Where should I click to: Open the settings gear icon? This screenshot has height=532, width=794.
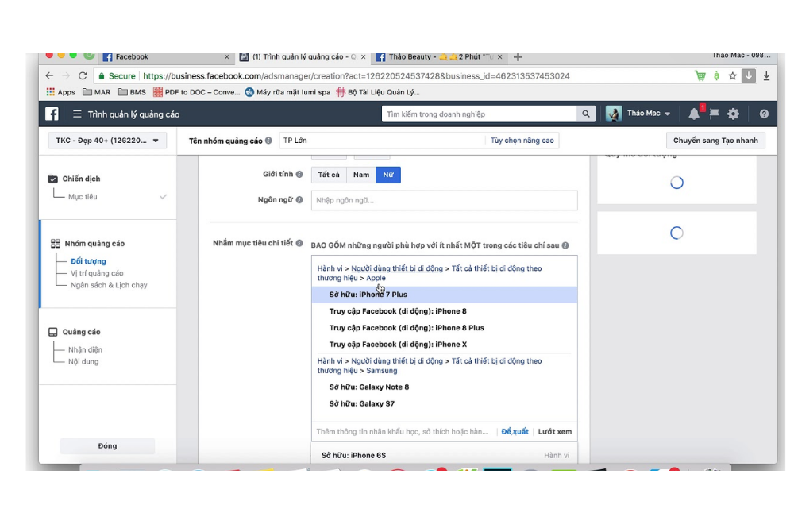point(733,114)
